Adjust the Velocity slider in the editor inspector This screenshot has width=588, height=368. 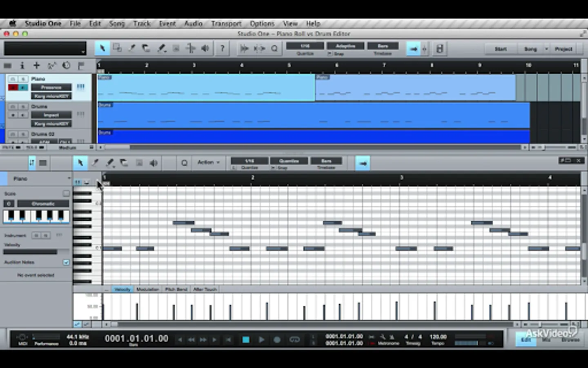pyautogui.click(x=36, y=252)
